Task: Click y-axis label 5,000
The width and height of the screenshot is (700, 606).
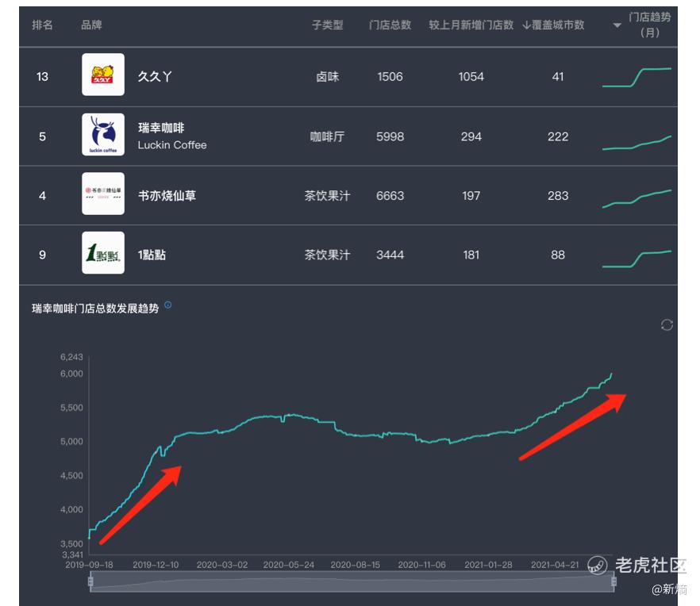Action: pyautogui.click(x=71, y=441)
